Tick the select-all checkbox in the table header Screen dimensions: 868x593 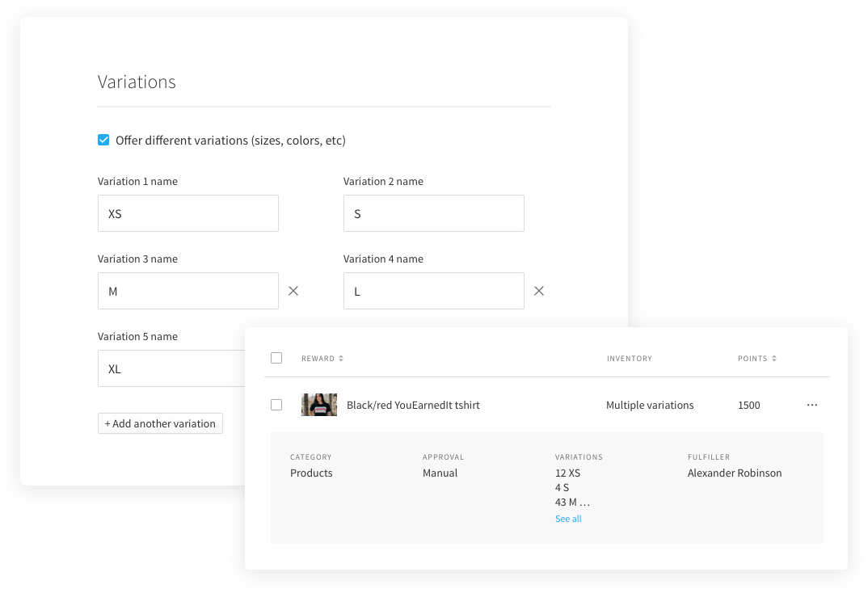coord(276,358)
